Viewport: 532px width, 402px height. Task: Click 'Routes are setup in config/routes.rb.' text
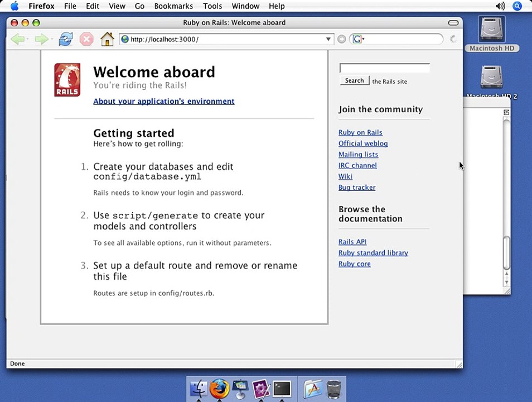[154, 293]
